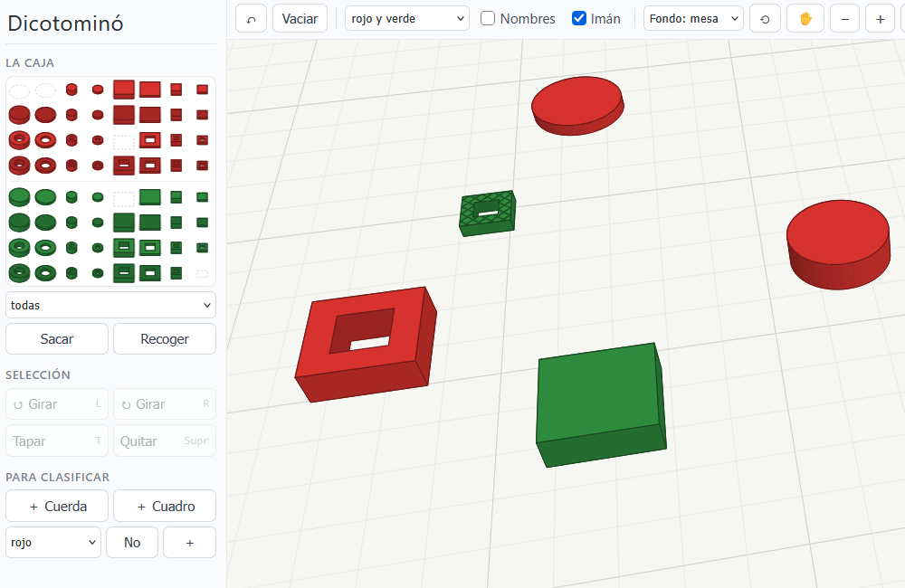Choose the large thin dark-green ring in box
Image resolution: width=905 pixels, height=588 pixels.
pyautogui.click(x=45, y=273)
